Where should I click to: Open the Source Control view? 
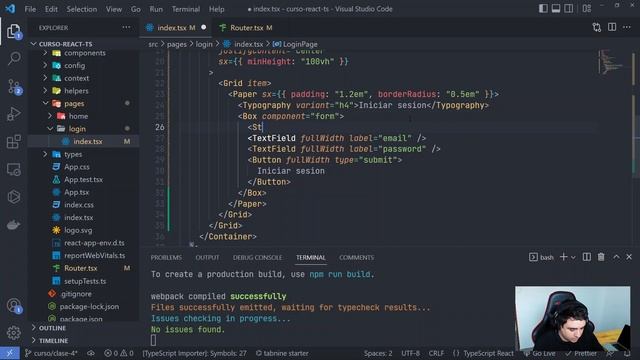coord(14,87)
